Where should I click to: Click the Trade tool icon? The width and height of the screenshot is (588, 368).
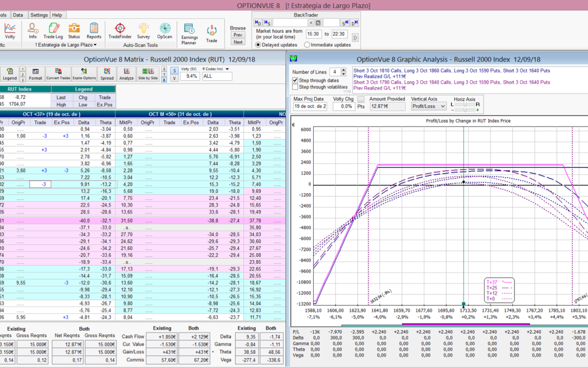click(211, 34)
